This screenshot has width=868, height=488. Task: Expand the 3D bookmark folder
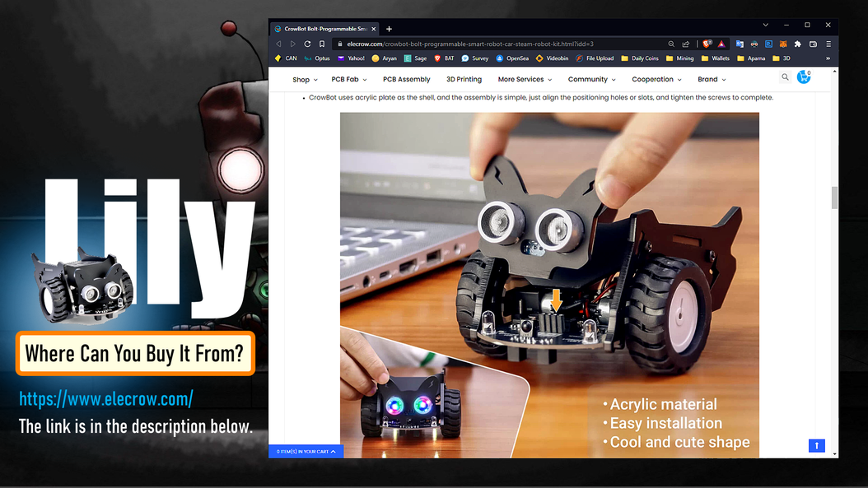[x=782, y=58]
